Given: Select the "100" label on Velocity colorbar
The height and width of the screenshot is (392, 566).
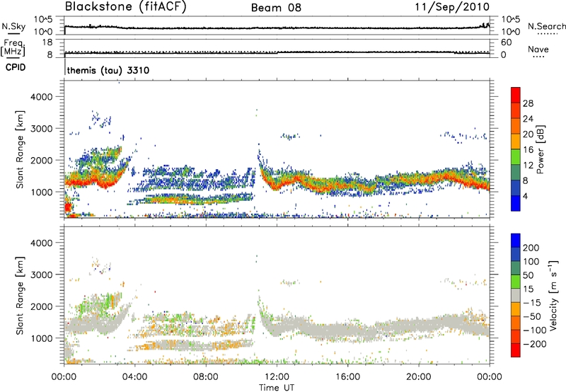Looking at the screenshot, I should [x=531, y=262].
